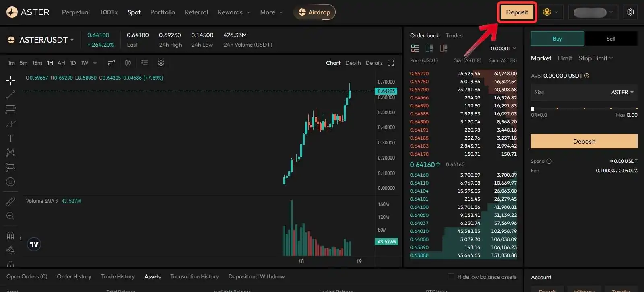The height and width of the screenshot is (292, 644).
Task: Expand the ASTER/USDT pair selector
Action: click(41, 40)
